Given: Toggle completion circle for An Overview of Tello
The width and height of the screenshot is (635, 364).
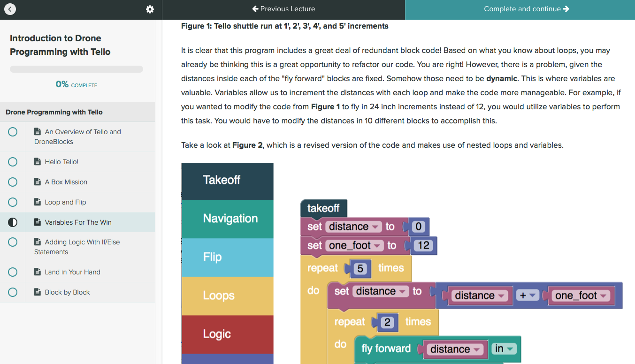Looking at the screenshot, I should (13, 132).
